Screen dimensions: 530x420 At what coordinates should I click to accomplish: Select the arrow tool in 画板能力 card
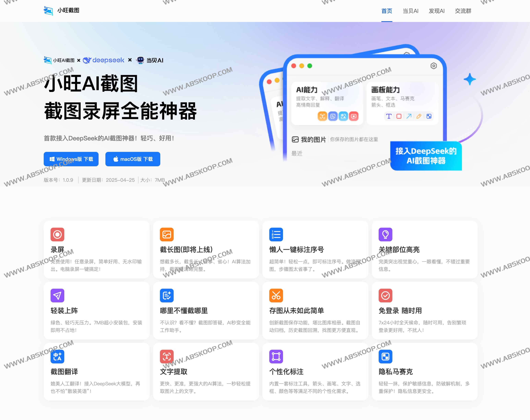pyautogui.click(x=409, y=116)
